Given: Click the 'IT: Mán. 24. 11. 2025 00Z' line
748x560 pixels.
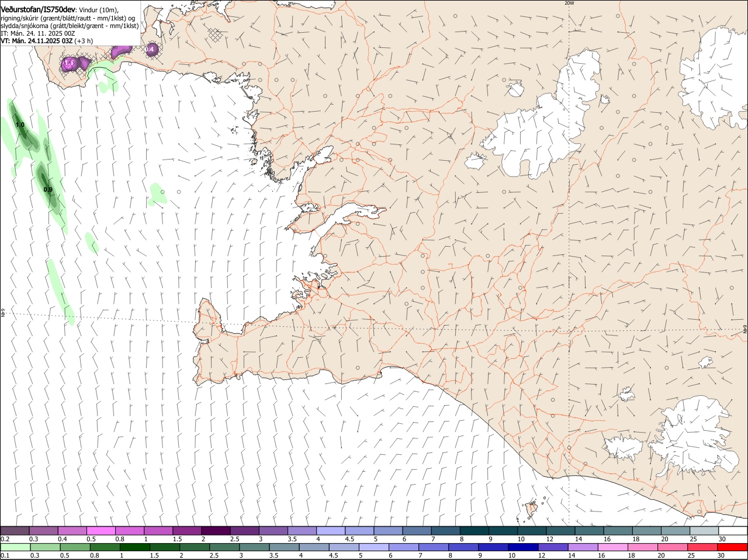Looking at the screenshot, I should pyautogui.click(x=37, y=33).
